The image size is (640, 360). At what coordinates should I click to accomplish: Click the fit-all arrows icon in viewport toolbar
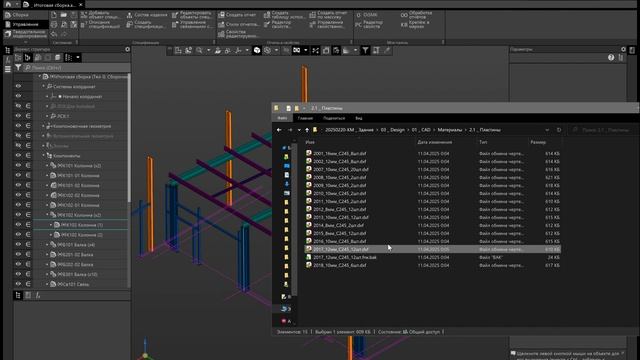click(x=316, y=50)
